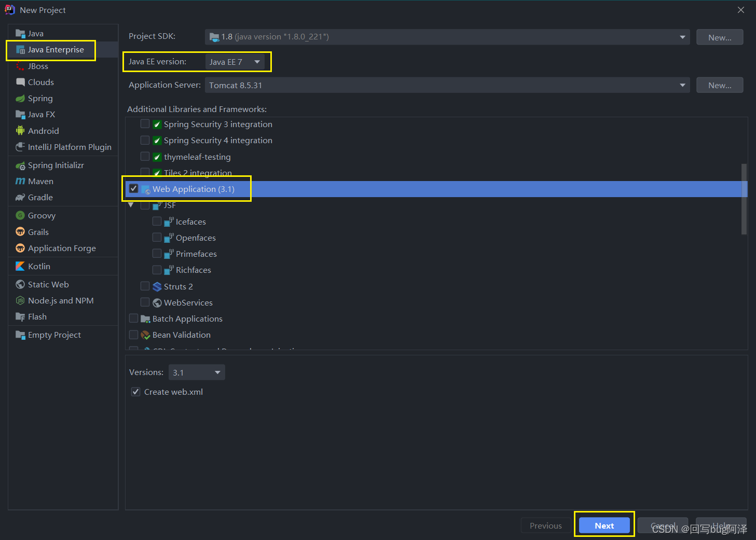Check the Struts 2 checkbox
The height and width of the screenshot is (540, 756).
pyautogui.click(x=145, y=286)
